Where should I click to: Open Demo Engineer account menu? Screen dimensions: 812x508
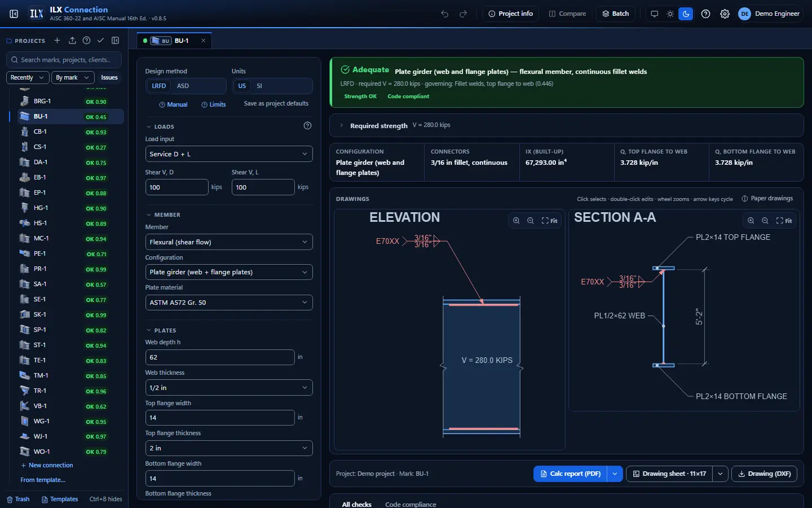tap(770, 14)
